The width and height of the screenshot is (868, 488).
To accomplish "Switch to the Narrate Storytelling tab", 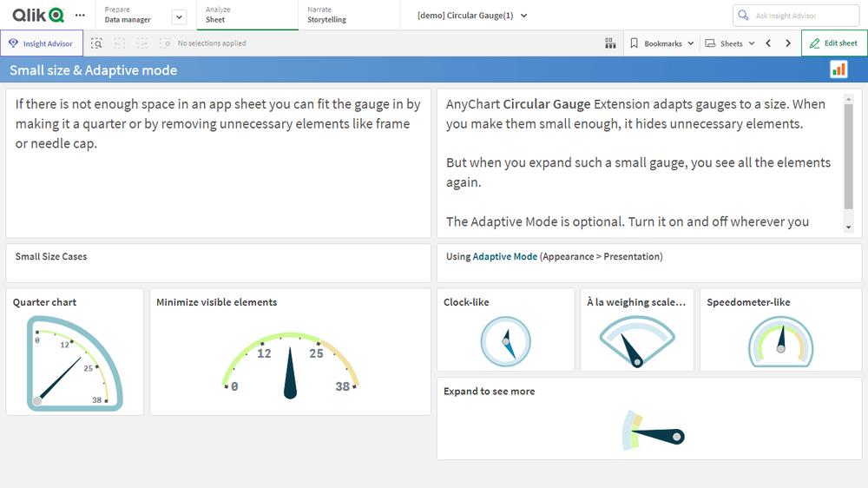I will 347,16.
